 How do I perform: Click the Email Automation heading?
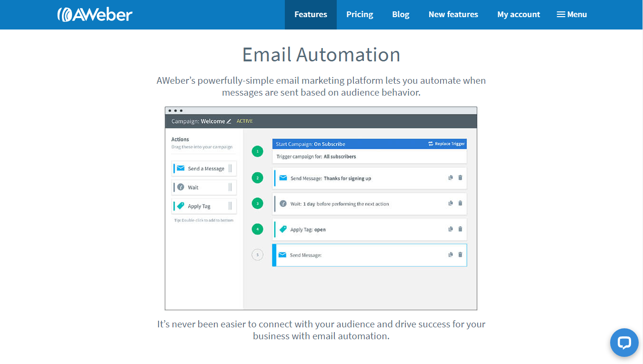[321, 55]
